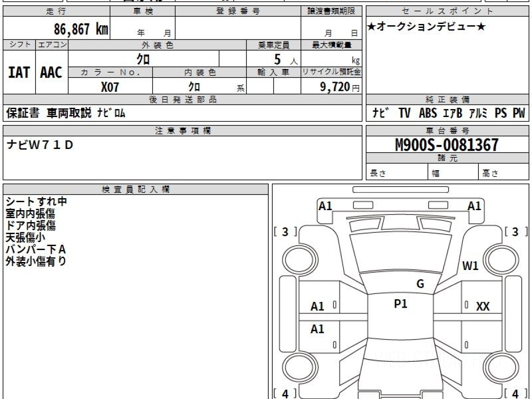Select PW in the equipment row
The width and height of the screenshot is (532, 399).
point(519,113)
